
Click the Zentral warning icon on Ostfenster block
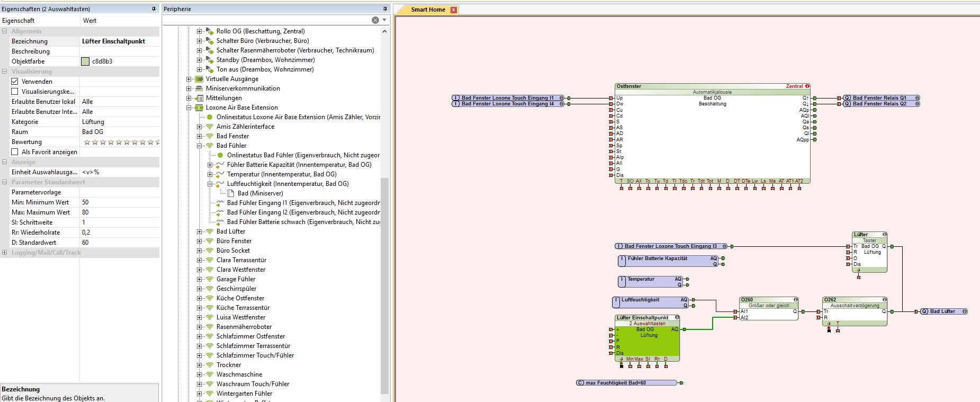tap(807, 86)
